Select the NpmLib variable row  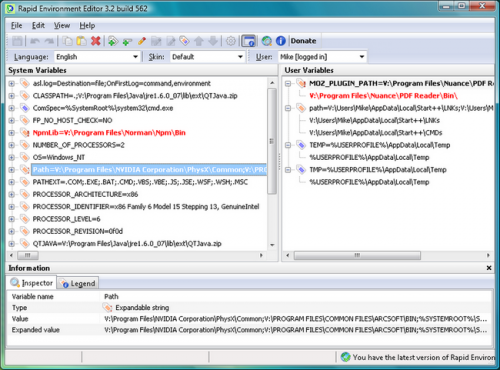[x=109, y=133]
